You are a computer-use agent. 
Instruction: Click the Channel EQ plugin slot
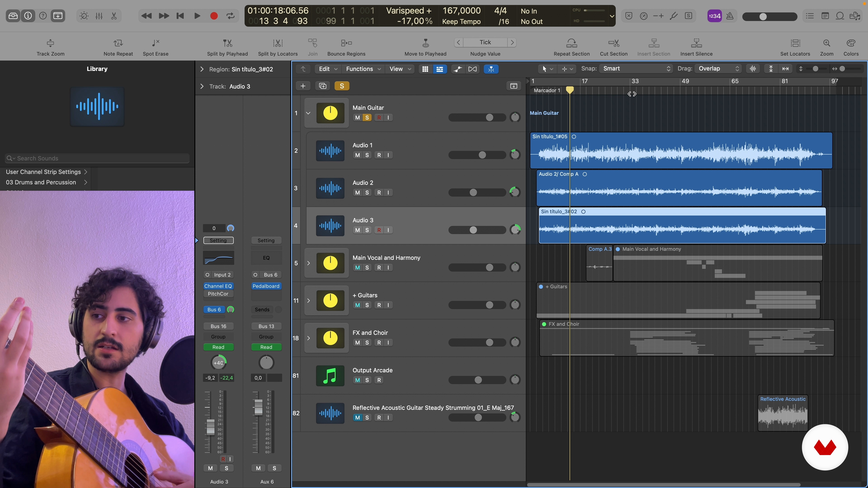coord(218,286)
